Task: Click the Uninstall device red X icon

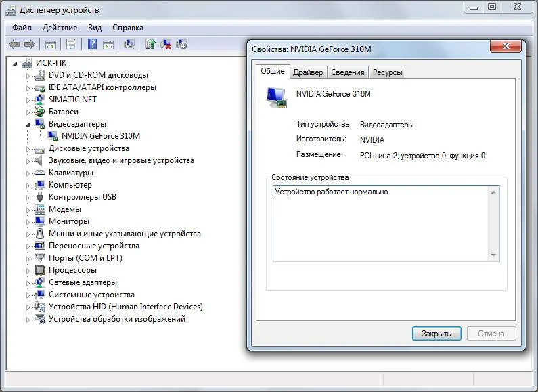Action: coord(166,44)
